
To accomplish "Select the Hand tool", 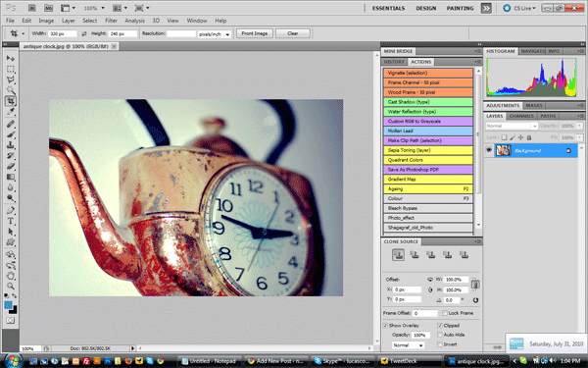I will pos(11,276).
